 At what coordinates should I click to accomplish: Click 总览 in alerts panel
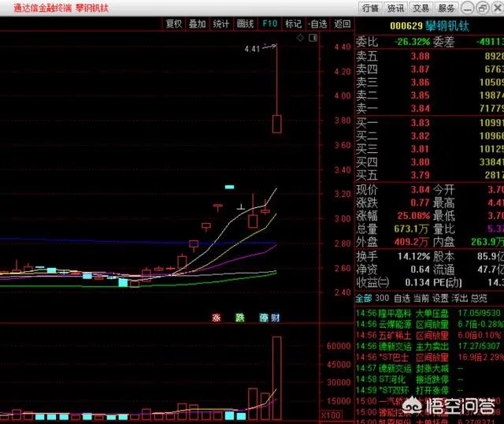click(x=480, y=299)
